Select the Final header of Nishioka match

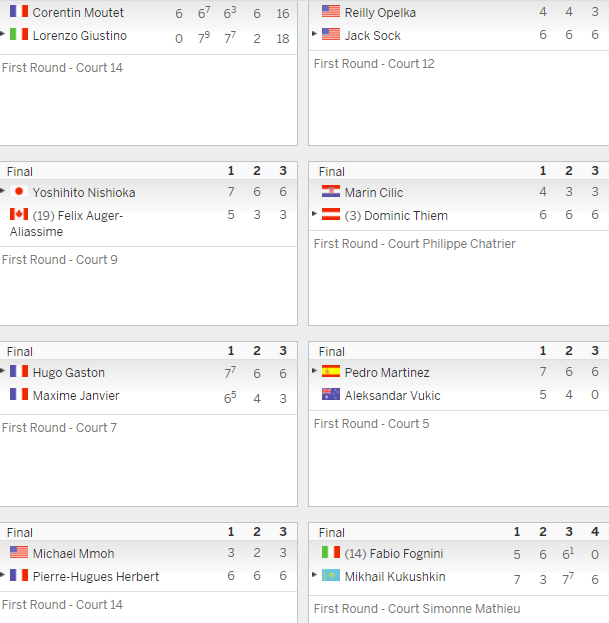pos(19,172)
